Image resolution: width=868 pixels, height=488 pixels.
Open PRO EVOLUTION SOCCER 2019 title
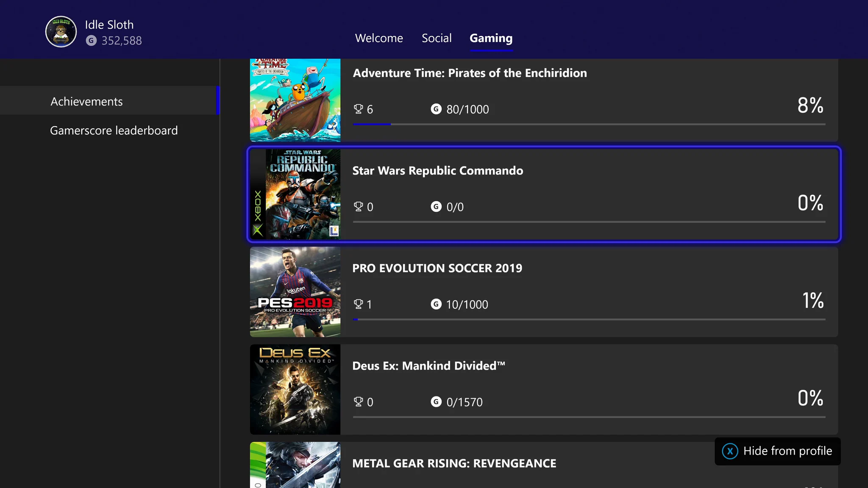[437, 268]
